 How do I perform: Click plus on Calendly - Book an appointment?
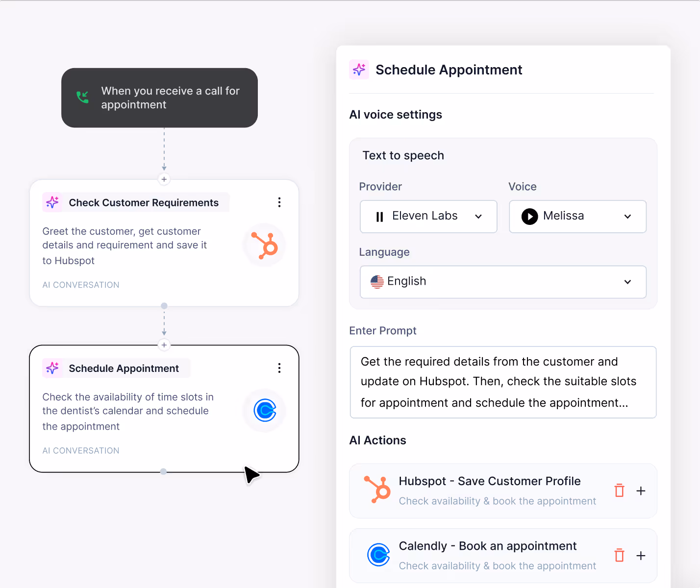[x=641, y=555]
